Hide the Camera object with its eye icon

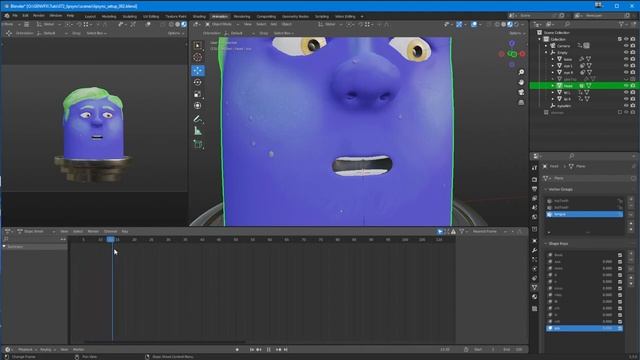coord(626,46)
